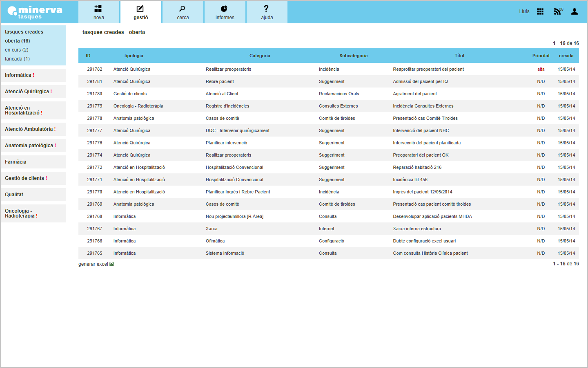The width and height of the screenshot is (588, 368).
Task: Open the applications grid icon
Action: coord(540,11)
